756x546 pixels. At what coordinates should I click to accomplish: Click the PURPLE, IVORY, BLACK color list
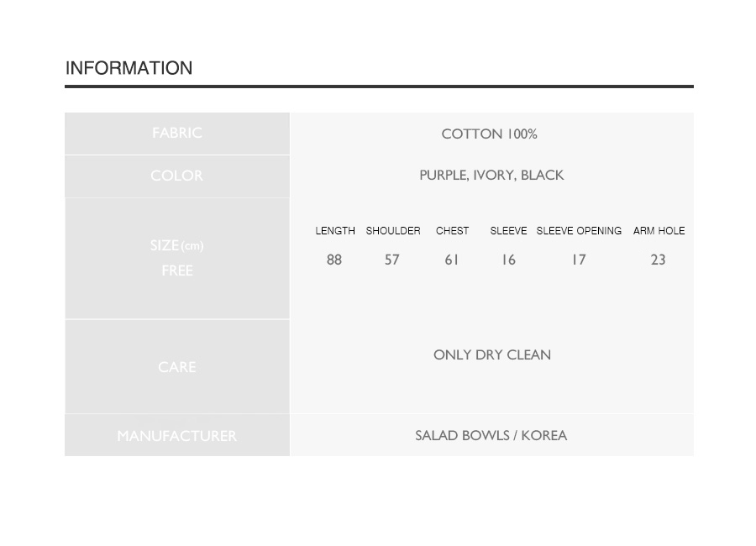coord(491,175)
